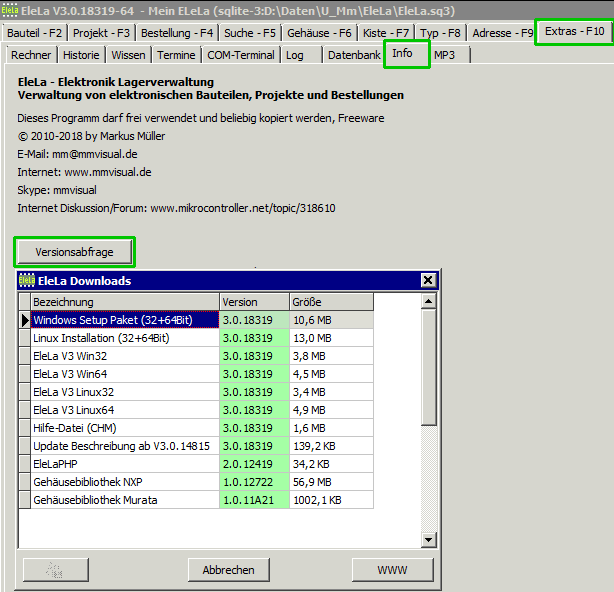Go to Suche - F5 tab

250,33
